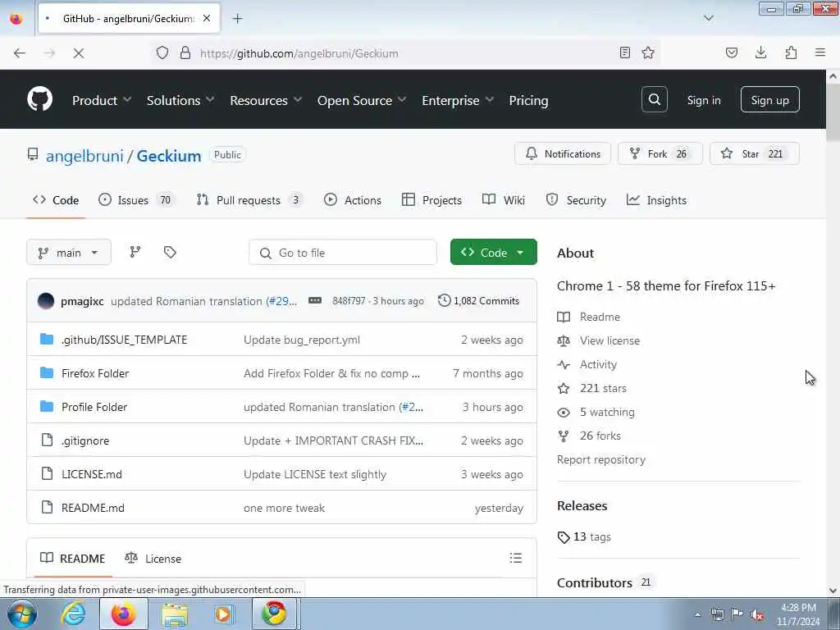Fork the repository with Fork button
Image resolution: width=840 pixels, height=630 pixels.
coord(660,153)
